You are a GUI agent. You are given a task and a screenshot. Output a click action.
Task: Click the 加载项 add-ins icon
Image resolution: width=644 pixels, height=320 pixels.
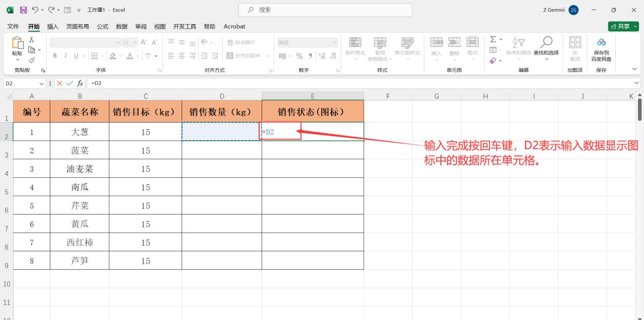point(575,42)
